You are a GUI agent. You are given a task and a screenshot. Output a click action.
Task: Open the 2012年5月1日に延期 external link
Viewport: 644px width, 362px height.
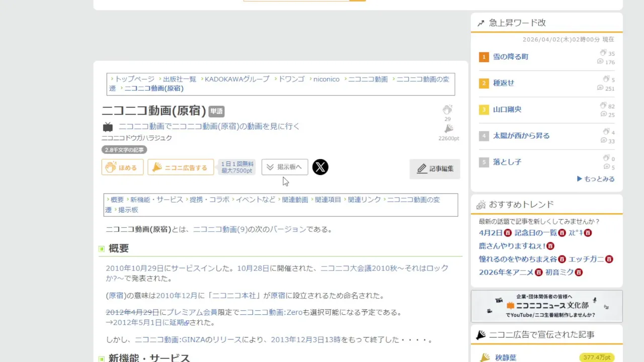[x=151, y=322]
